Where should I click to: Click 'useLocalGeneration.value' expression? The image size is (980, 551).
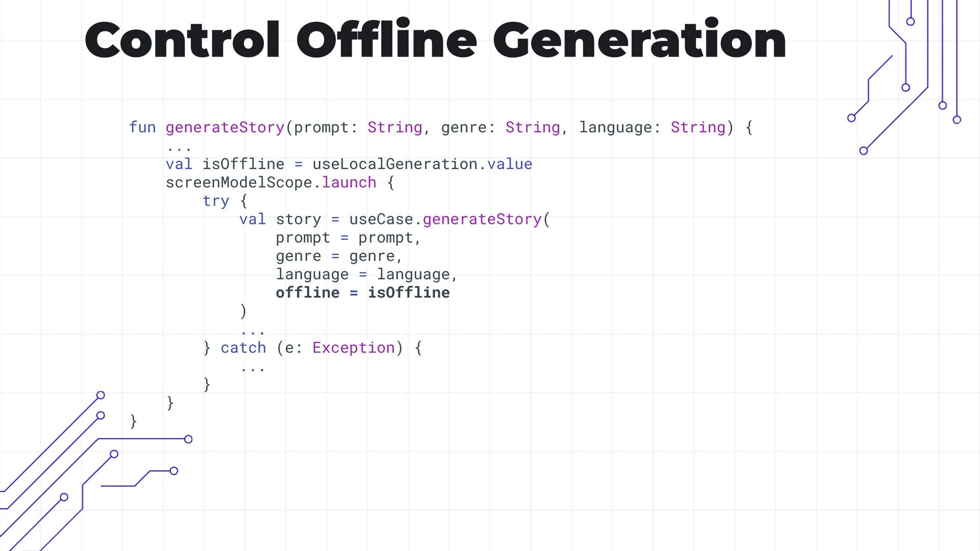coord(422,164)
